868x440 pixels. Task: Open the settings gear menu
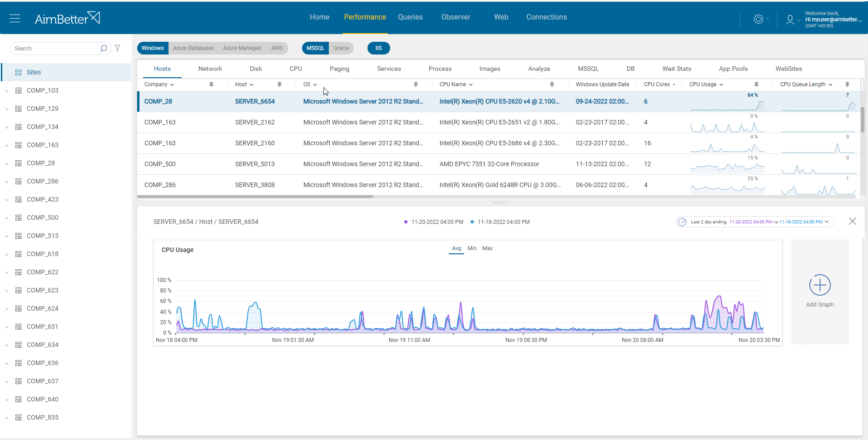[757, 19]
